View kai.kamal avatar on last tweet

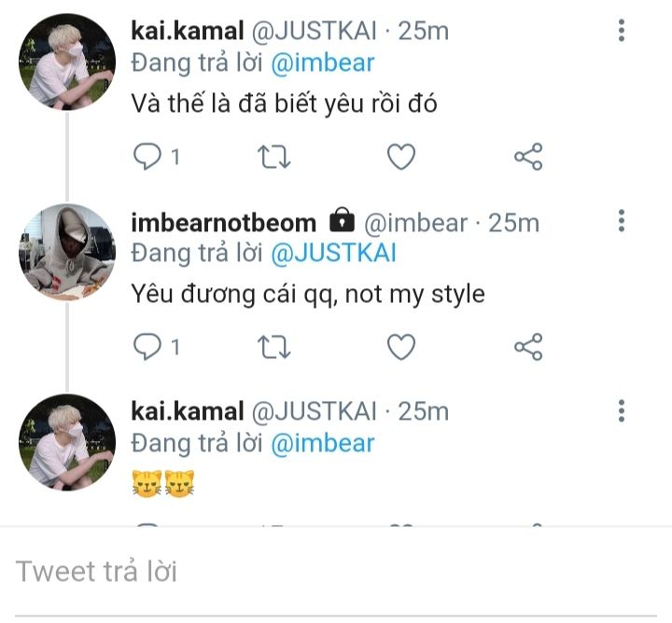click(67, 442)
